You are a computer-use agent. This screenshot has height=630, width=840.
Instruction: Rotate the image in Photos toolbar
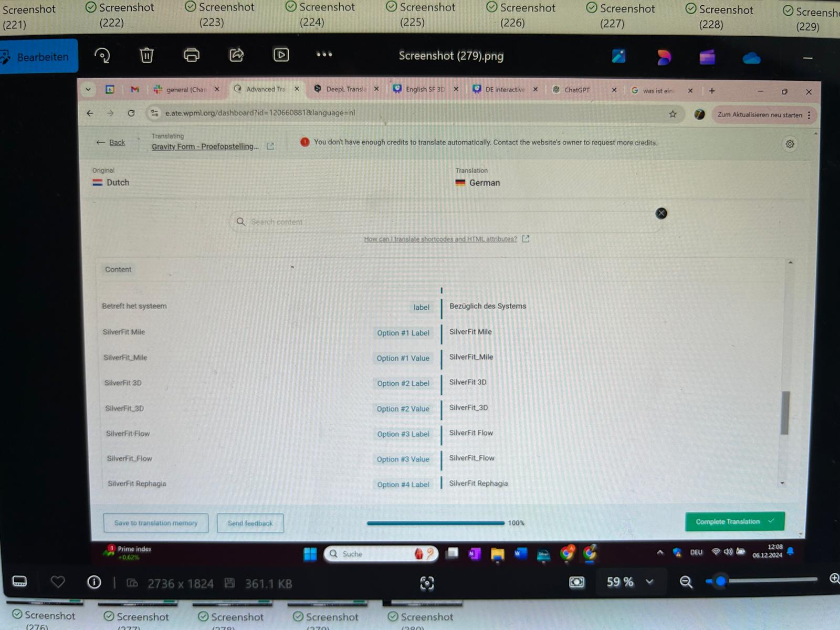coord(102,55)
